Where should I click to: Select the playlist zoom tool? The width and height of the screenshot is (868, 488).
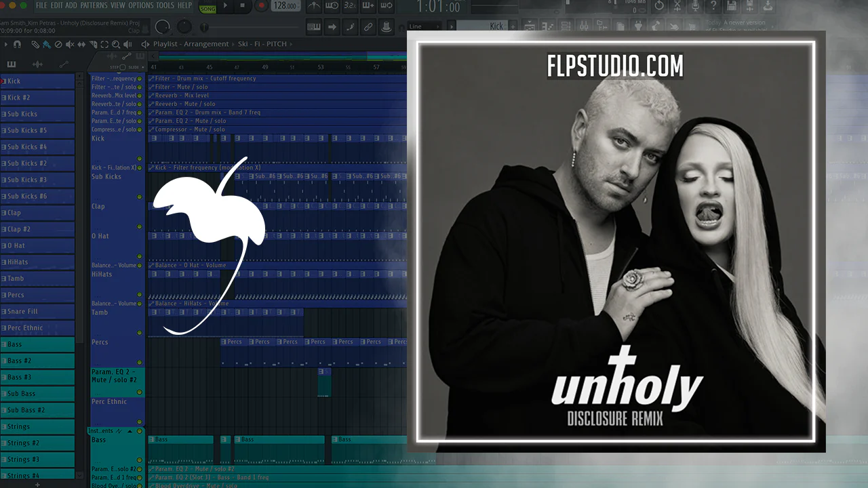116,44
